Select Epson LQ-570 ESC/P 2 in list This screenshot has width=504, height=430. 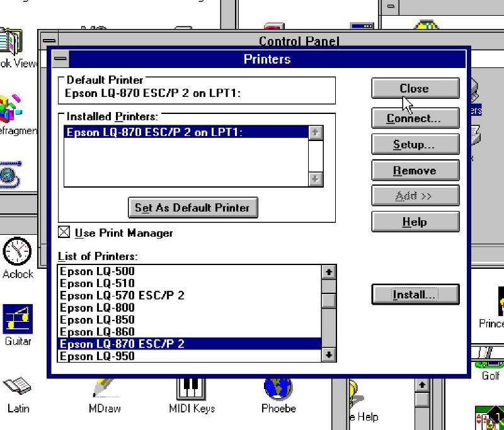tap(190, 295)
